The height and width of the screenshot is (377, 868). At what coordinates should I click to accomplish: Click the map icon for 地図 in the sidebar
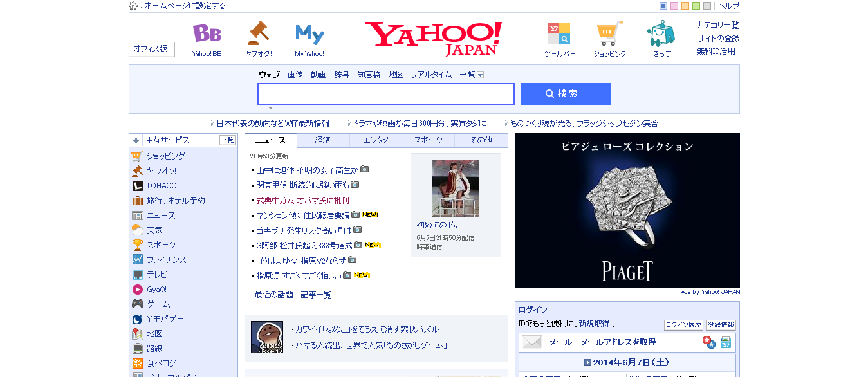[x=137, y=333]
